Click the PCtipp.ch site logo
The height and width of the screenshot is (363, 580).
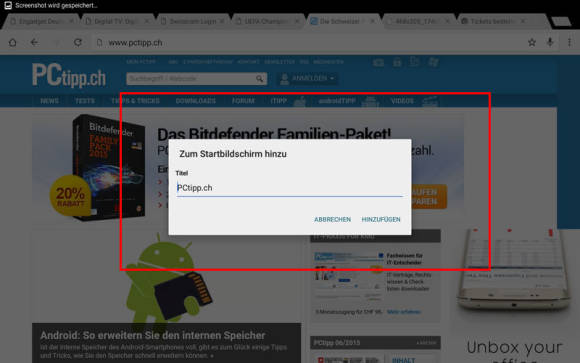pyautogui.click(x=69, y=76)
